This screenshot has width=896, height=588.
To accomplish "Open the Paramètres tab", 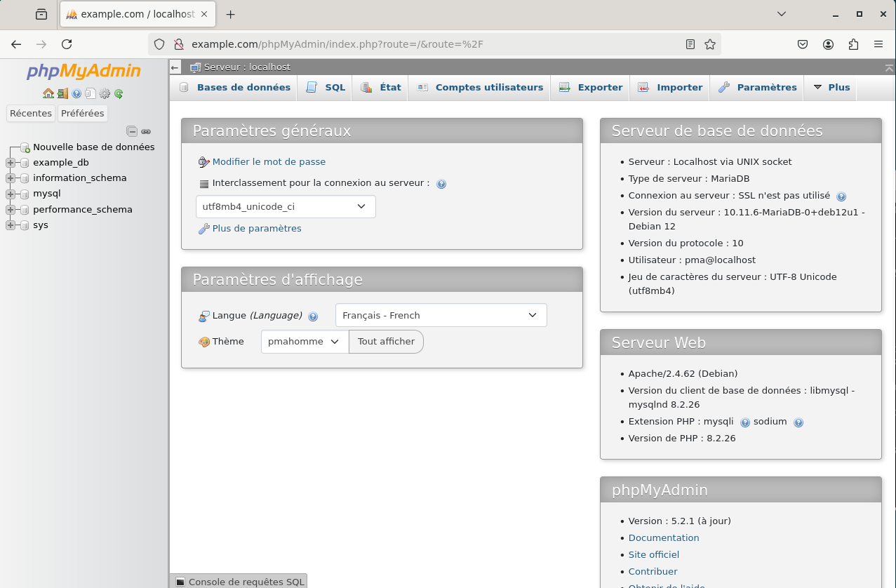I will coord(757,88).
